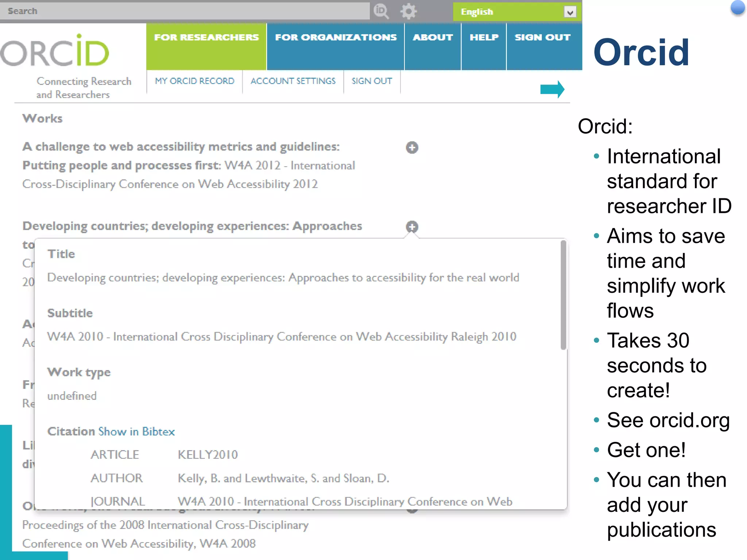
Task: Select the FOR RESEARCHERS tab
Action: pos(206,46)
